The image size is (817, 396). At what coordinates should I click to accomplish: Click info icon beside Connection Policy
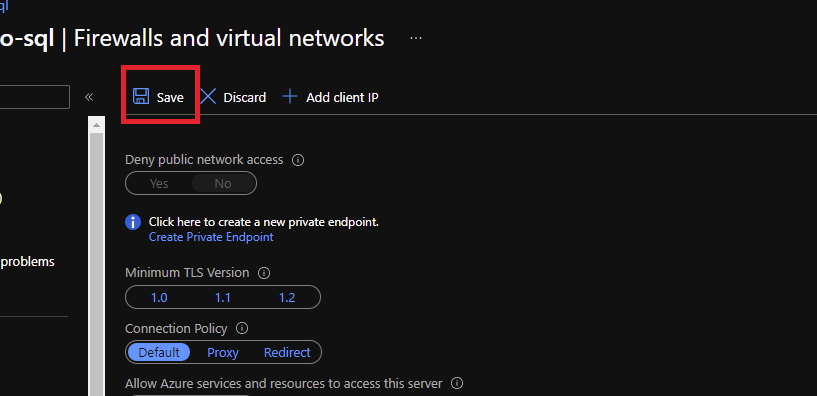(x=242, y=329)
